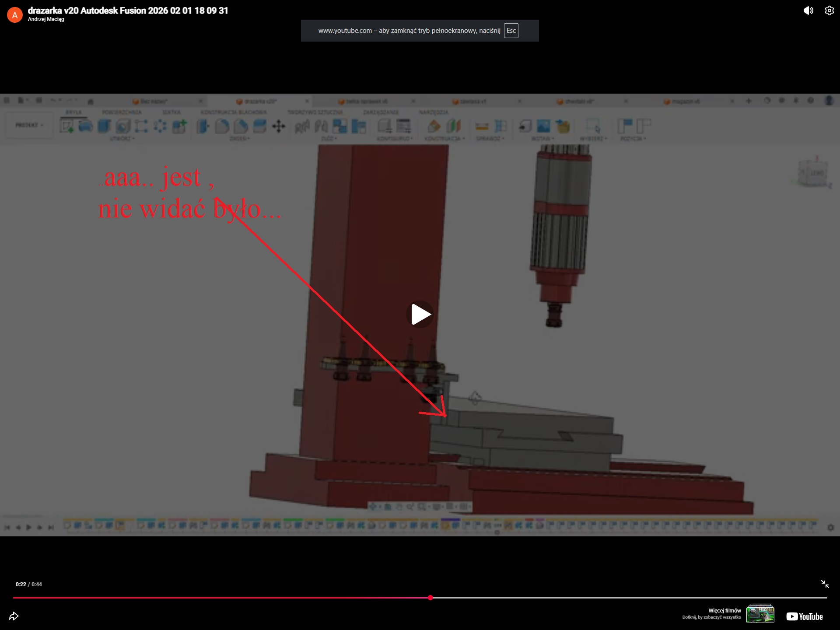
Task: Open the video title 'drazarka v20 Autodesk Fusion'
Action: coord(128,10)
